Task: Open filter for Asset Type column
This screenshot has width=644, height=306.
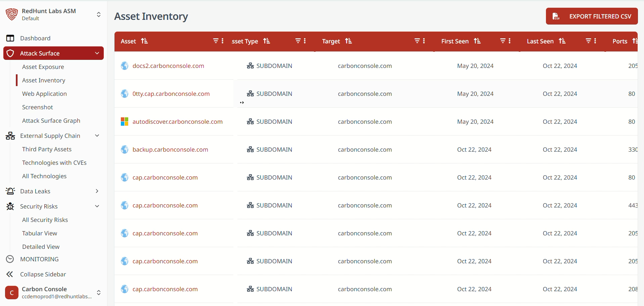Action: coord(298,41)
